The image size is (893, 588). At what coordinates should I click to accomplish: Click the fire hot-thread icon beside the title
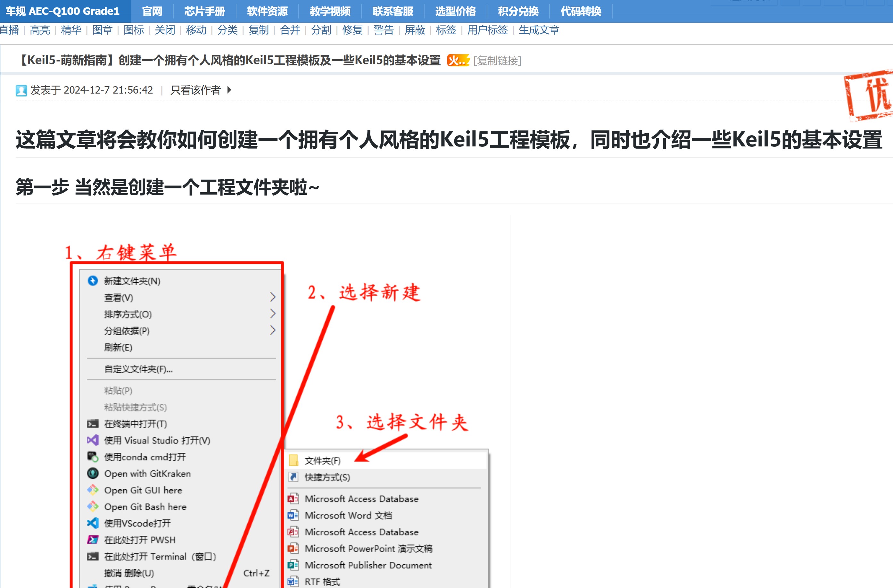458,60
